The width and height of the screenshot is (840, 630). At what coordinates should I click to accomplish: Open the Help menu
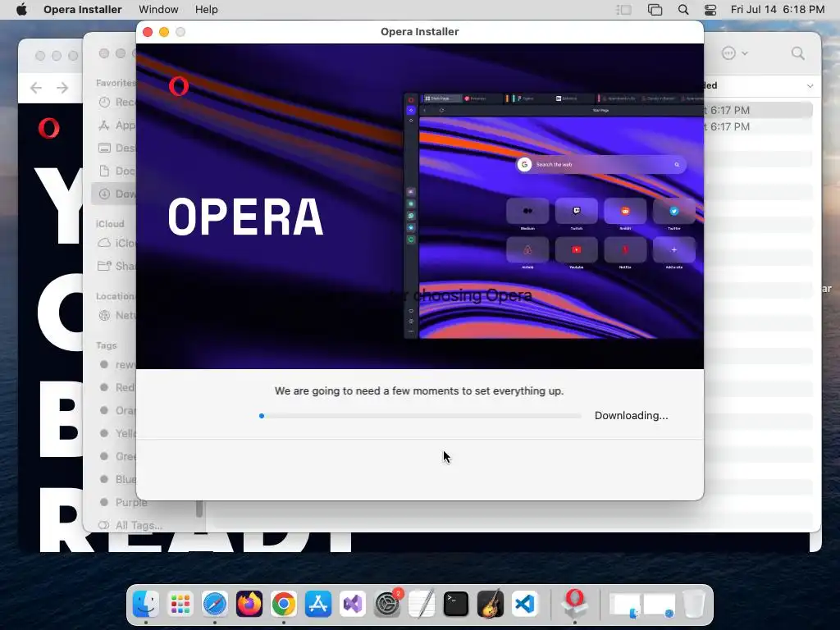click(206, 10)
